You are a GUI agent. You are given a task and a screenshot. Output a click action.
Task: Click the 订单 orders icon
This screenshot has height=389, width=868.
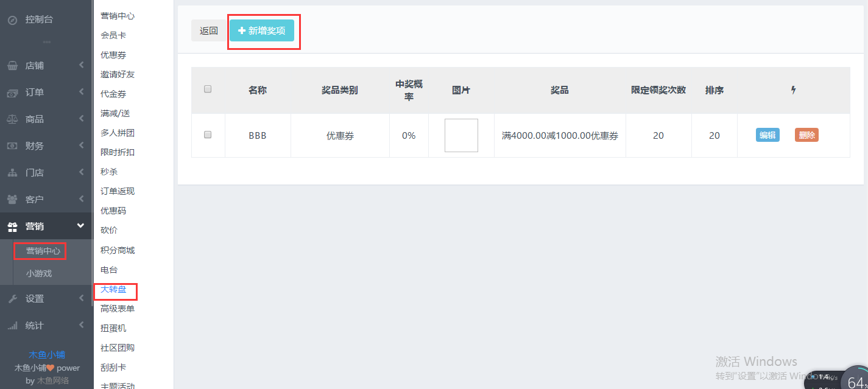click(12, 93)
